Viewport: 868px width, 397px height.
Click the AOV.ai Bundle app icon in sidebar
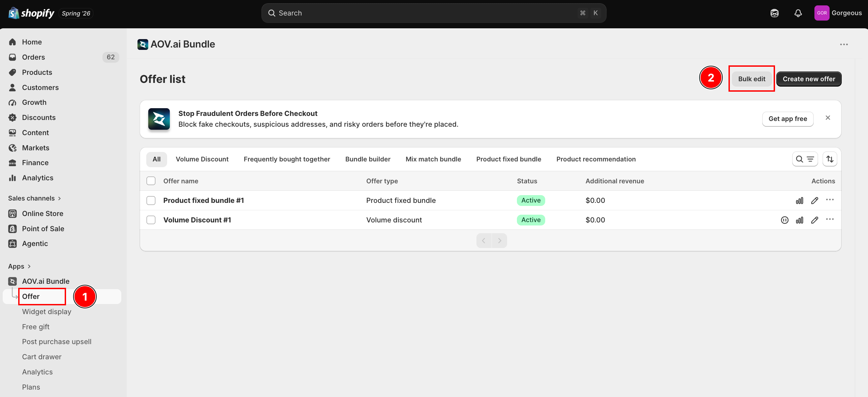coord(12,281)
